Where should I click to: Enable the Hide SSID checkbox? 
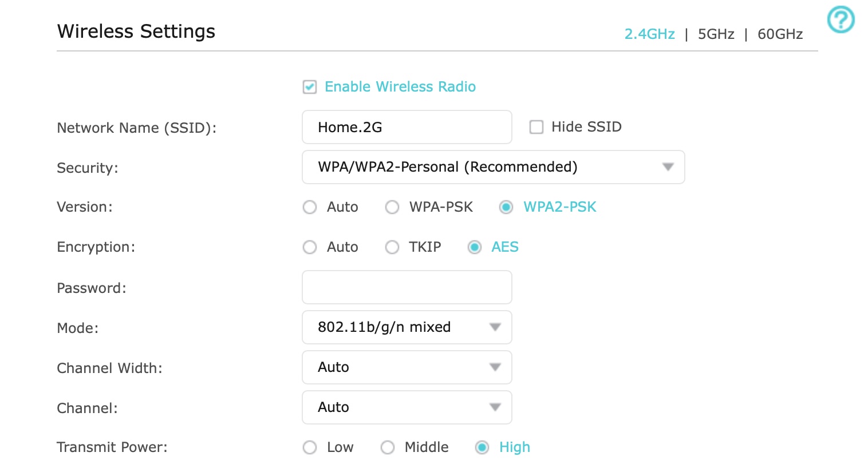(536, 127)
